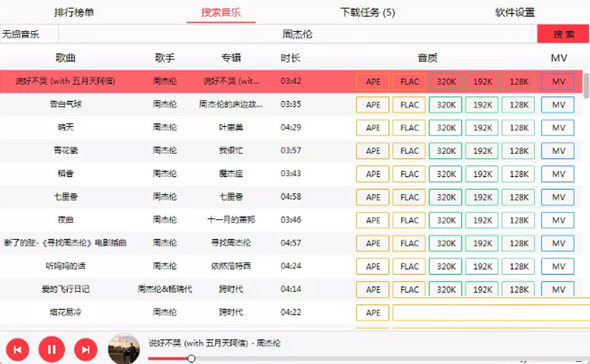Open the 软件设置 tab
The image size is (590, 364).
click(x=515, y=12)
